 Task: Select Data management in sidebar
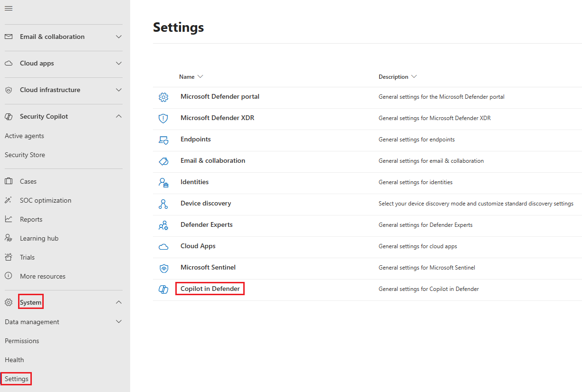(x=32, y=322)
